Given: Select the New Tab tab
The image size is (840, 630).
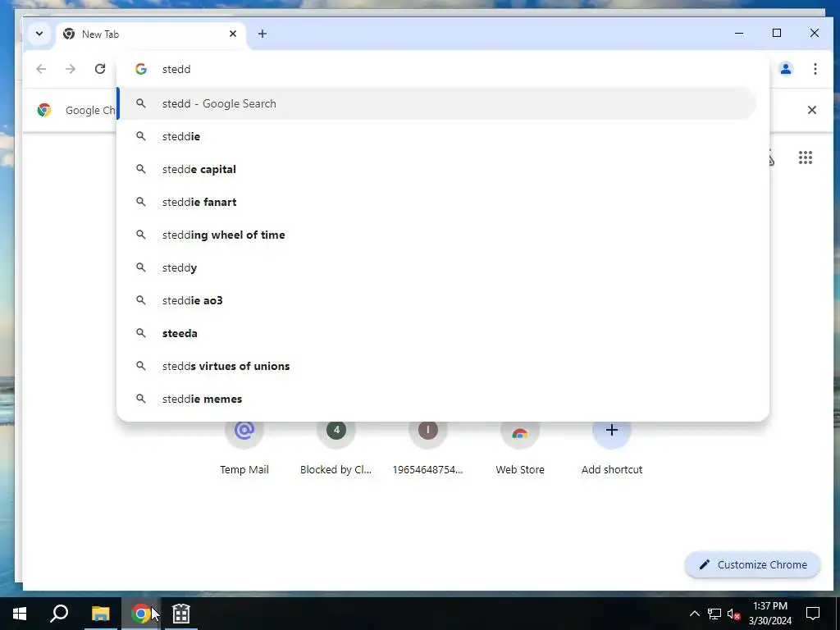Looking at the screenshot, I should [151, 34].
